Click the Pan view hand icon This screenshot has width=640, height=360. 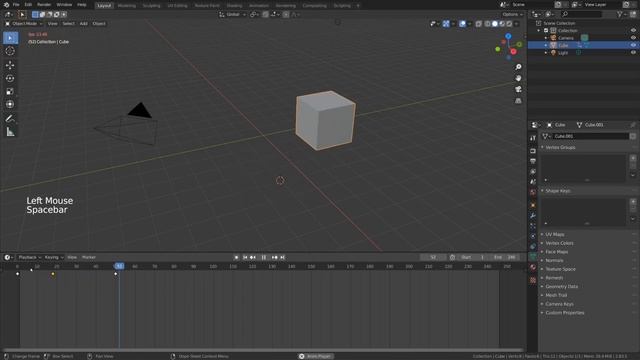[x=518, y=78]
